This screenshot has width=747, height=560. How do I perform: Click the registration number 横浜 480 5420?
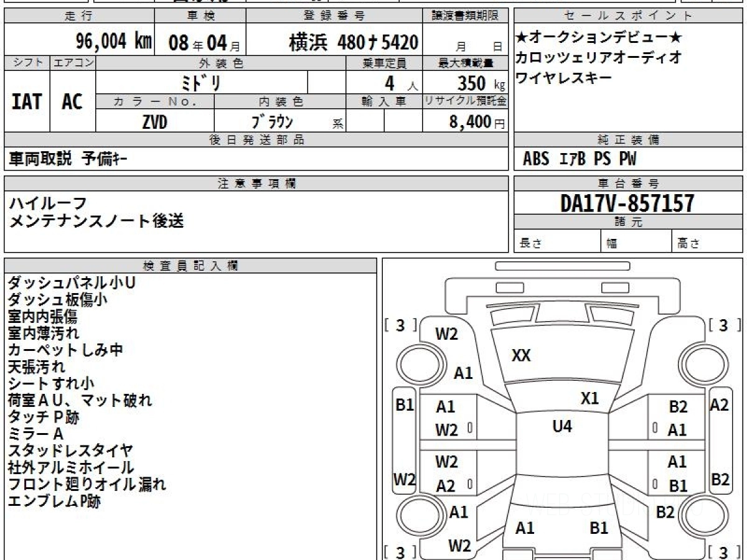coord(353,42)
